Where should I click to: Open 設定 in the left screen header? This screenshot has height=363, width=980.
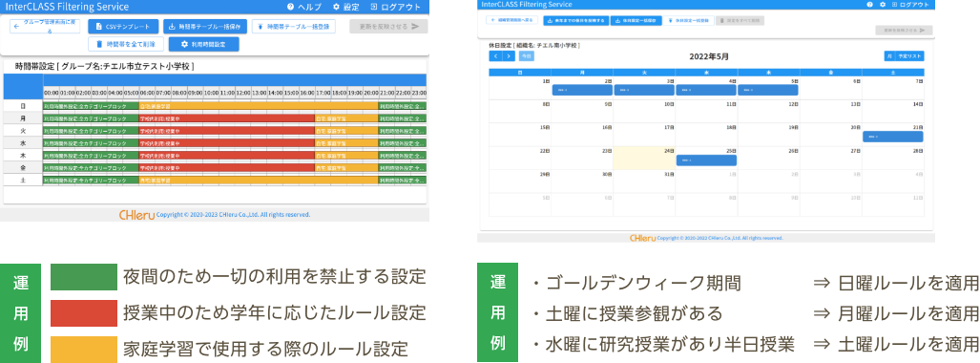[x=346, y=7]
